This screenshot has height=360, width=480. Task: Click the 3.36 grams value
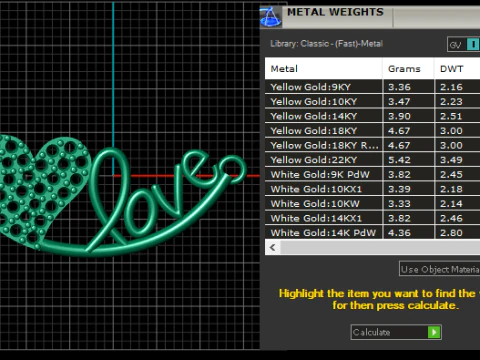coord(399,87)
